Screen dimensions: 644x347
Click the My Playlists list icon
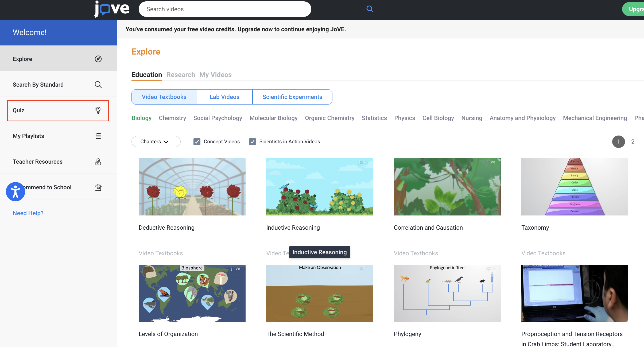click(98, 136)
